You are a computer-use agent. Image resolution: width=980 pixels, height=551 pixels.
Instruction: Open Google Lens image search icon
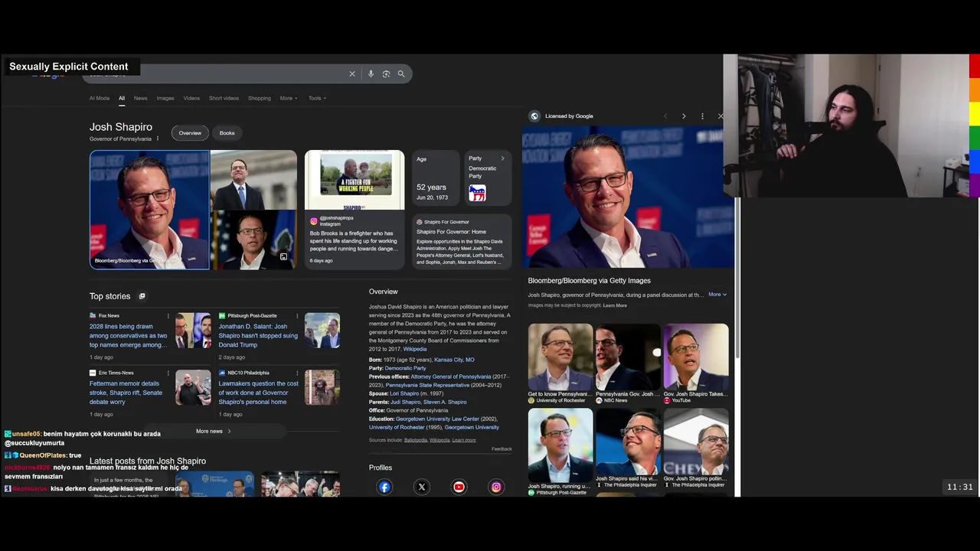pos(386,74)
